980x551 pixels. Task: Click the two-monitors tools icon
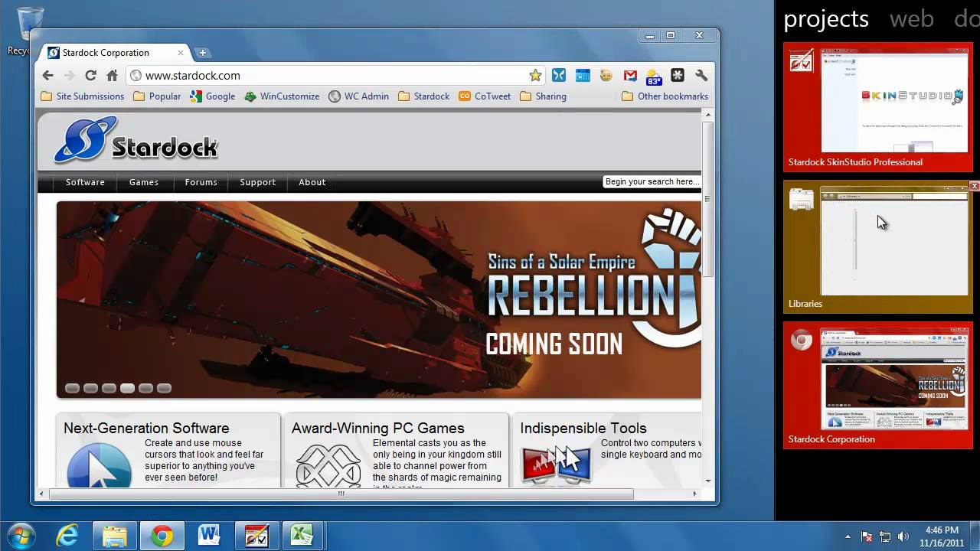(x=557, y=465)
